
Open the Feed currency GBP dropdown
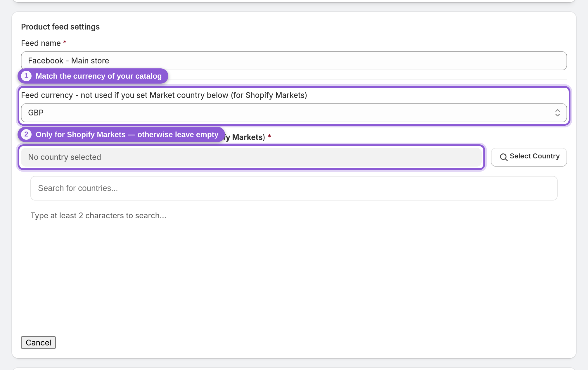coord(294,113)
